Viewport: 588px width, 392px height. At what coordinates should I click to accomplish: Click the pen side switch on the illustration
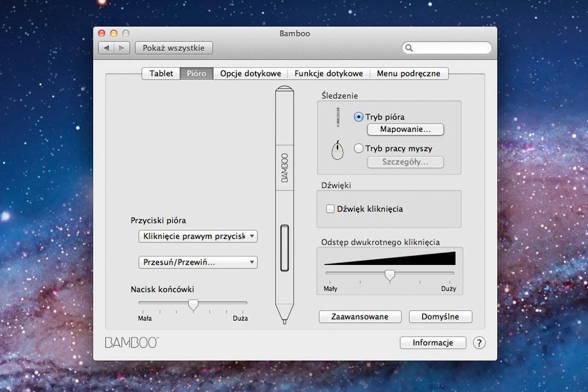(285, 247)
